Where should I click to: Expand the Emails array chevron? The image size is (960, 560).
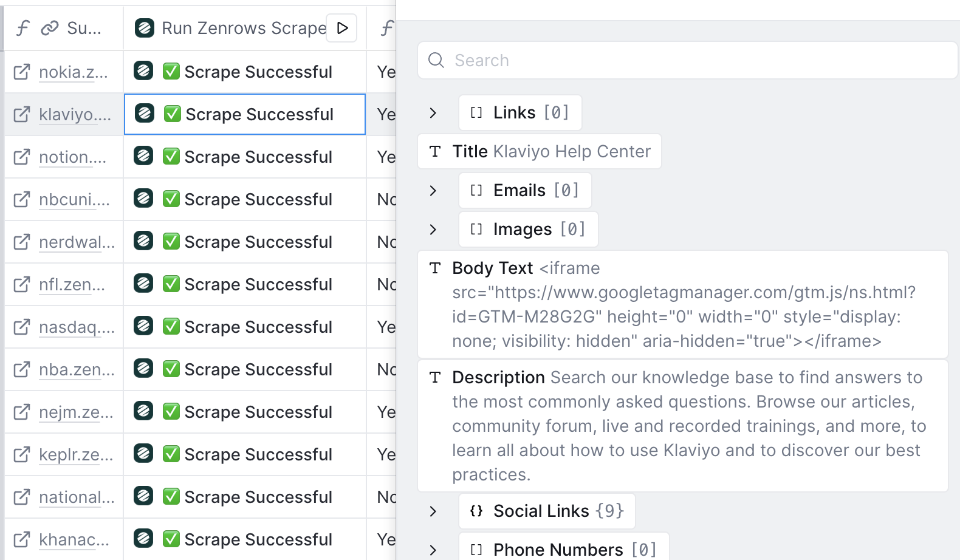click(x=433, y=191)
